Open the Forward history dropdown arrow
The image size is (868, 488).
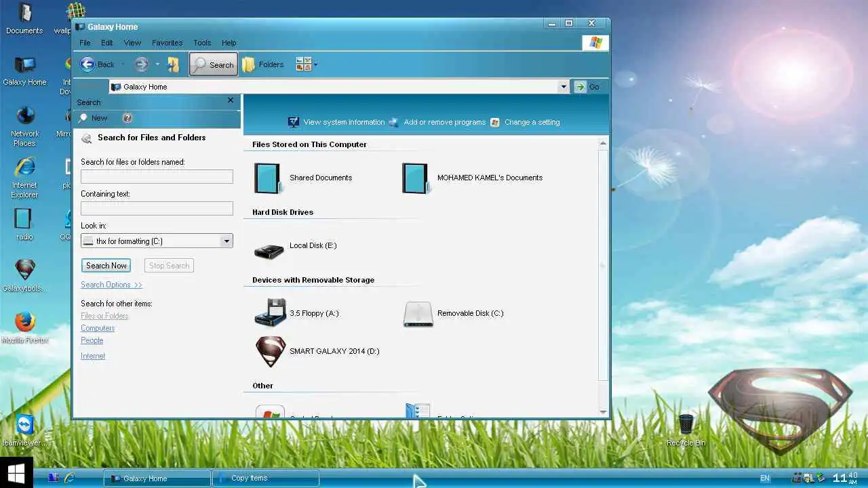point(157,64)
